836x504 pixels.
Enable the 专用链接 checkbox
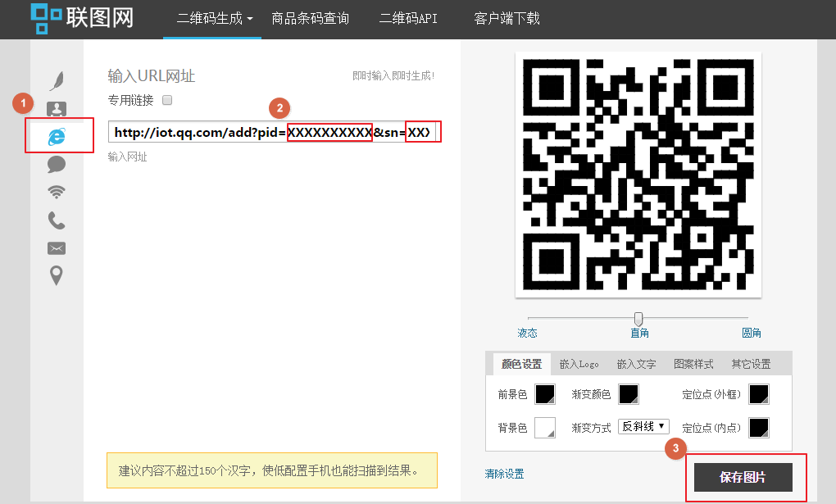pos(167,100)
